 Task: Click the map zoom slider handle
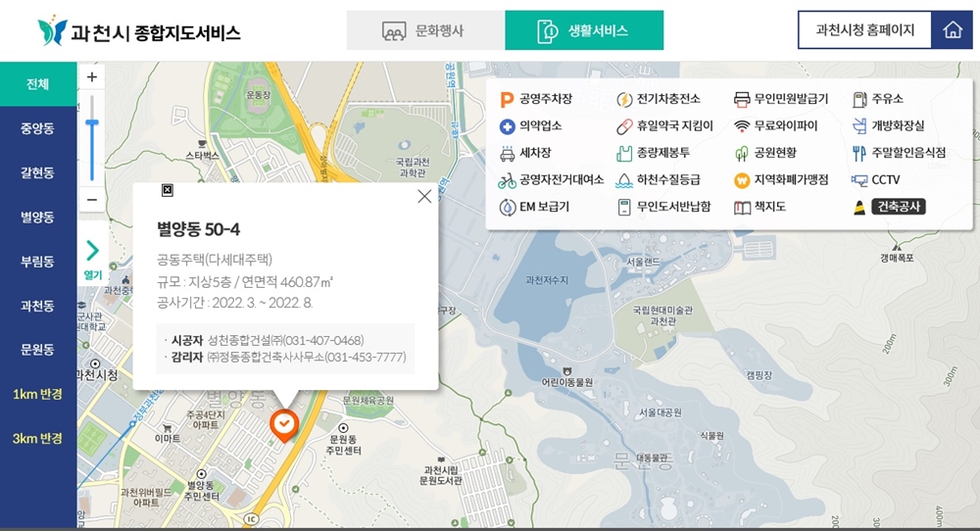(x=92, y=123)
